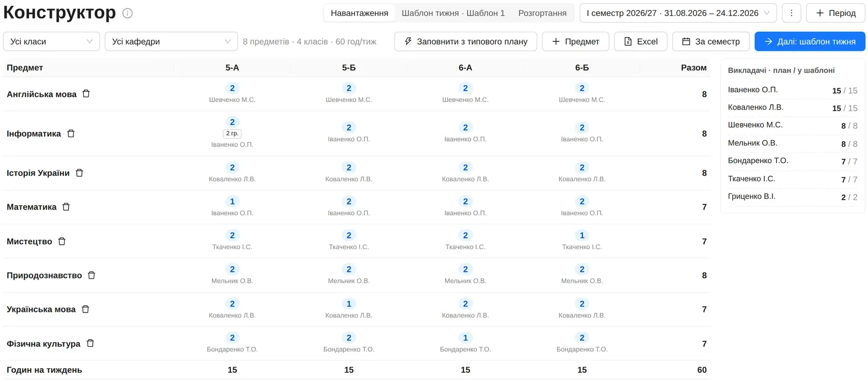
Task: Edit Фізична культура hours for class 6-А
Action: pyautogui.click(x=465, y=338)
